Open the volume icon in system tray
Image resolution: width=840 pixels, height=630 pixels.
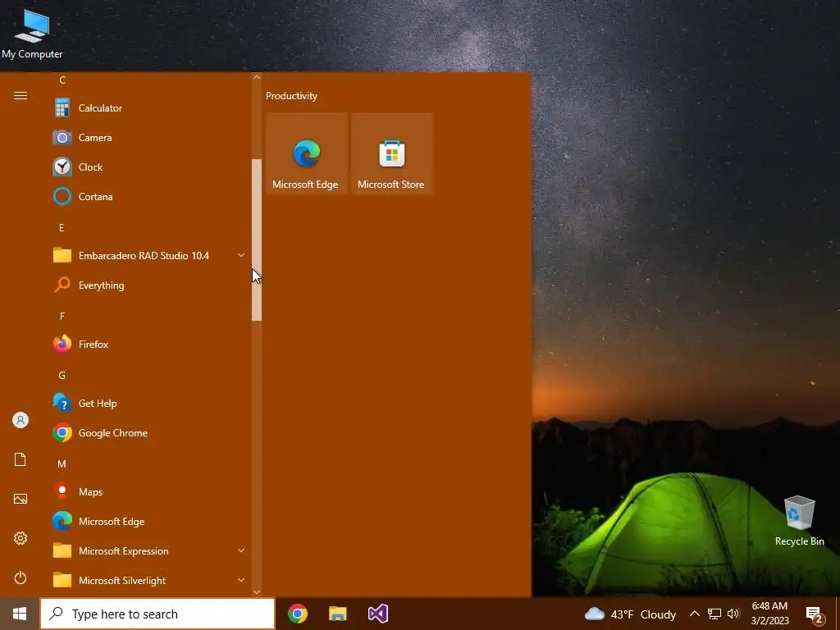733,614
